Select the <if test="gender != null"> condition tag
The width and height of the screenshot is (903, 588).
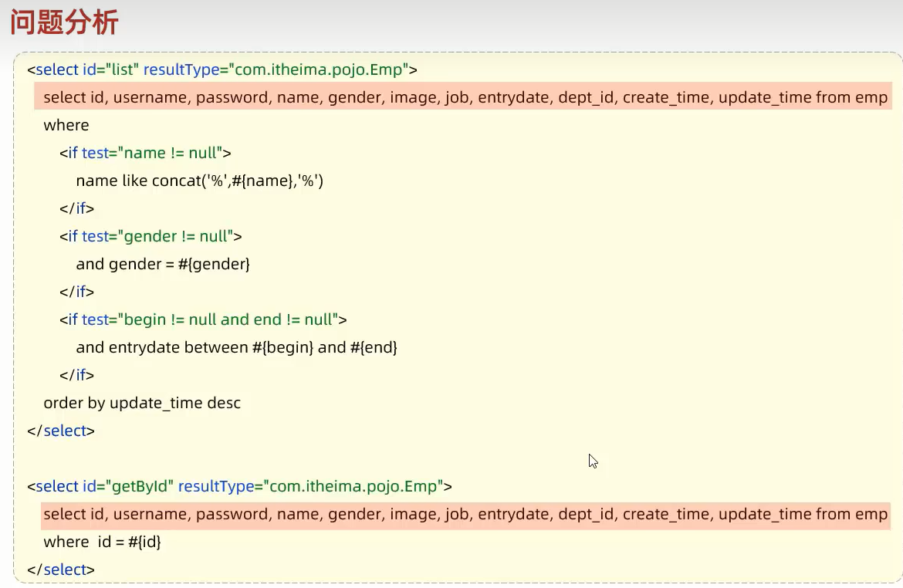click(150, 235)
